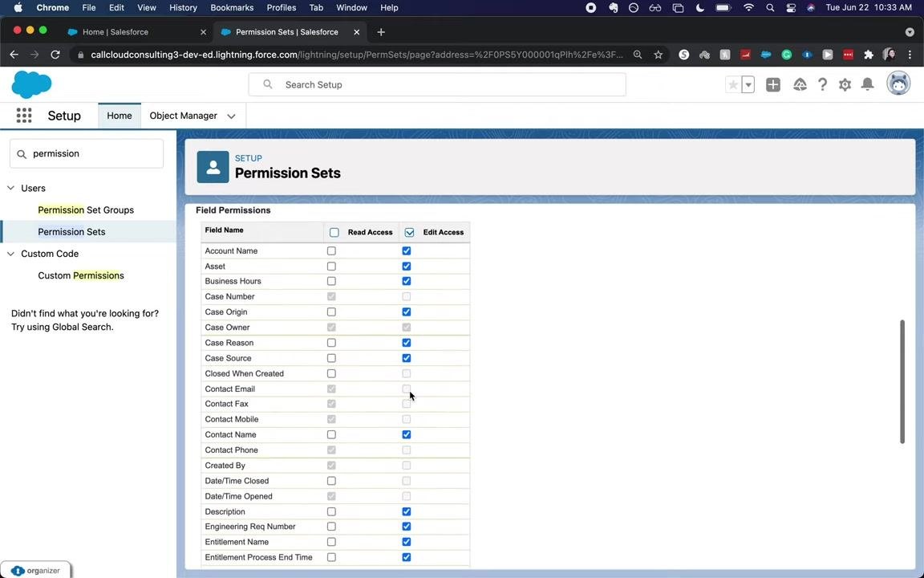Screen dimensions: 924x578
Task: Open the Salesforce Help question mark
Action: (x=822, y=85)
